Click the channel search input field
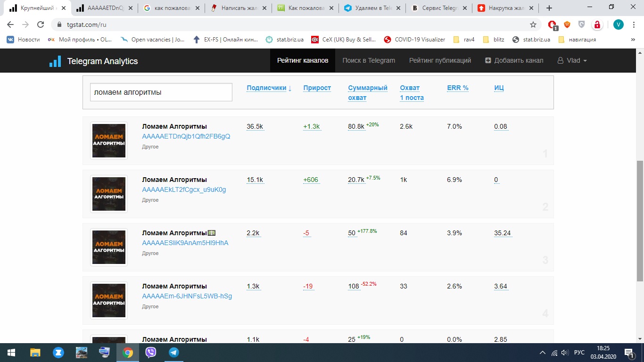This screenshot has height=362, width=644. [x=161, y=92]
